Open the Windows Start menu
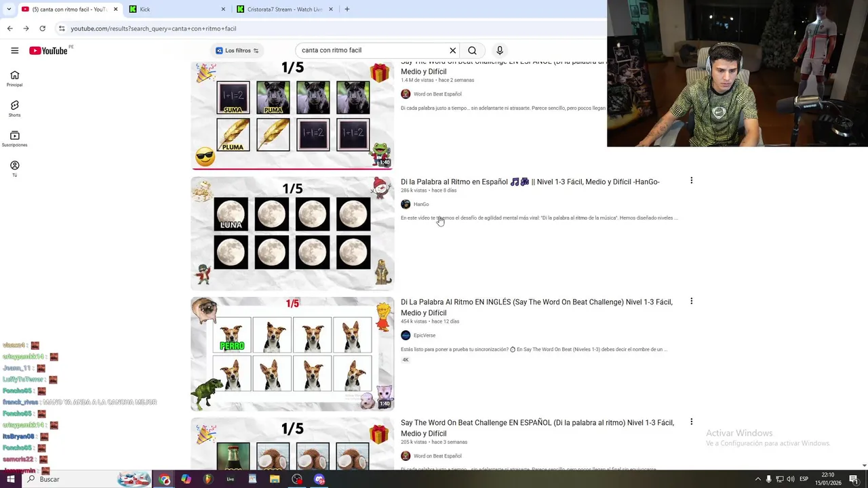The width and height of the screenshot is (868, 488). (10, 479)
